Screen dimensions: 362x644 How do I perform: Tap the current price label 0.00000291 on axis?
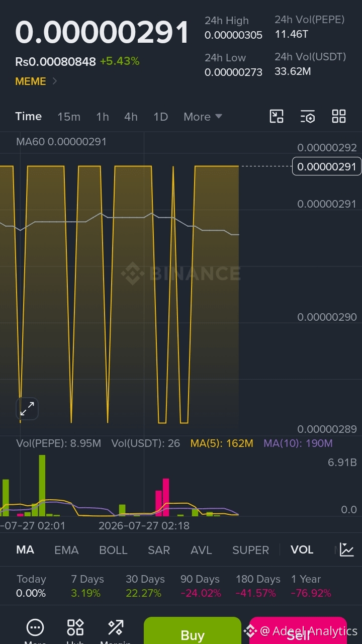(327, 166)
